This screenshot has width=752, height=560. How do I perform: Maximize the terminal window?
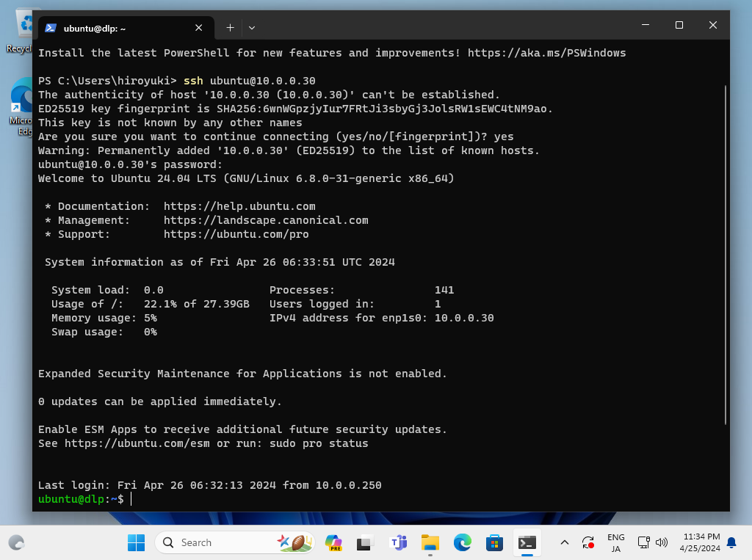pos(679,25)
